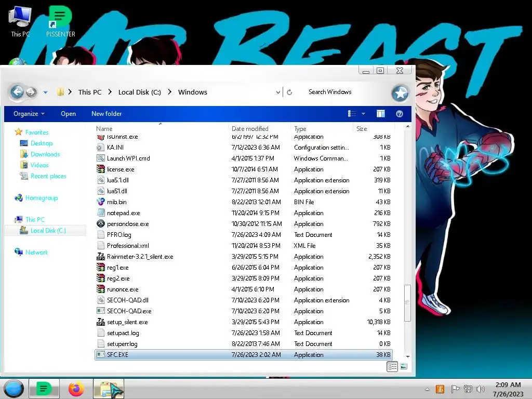Click the Back navigation arrow
The image size is (532, 399).
[x=17, y=92]
